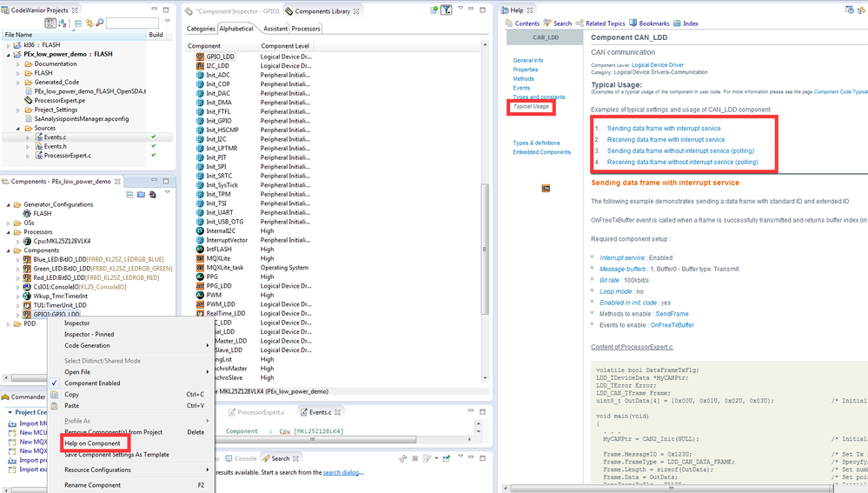Select Init_ADC in component list

(x=218, y=75)
